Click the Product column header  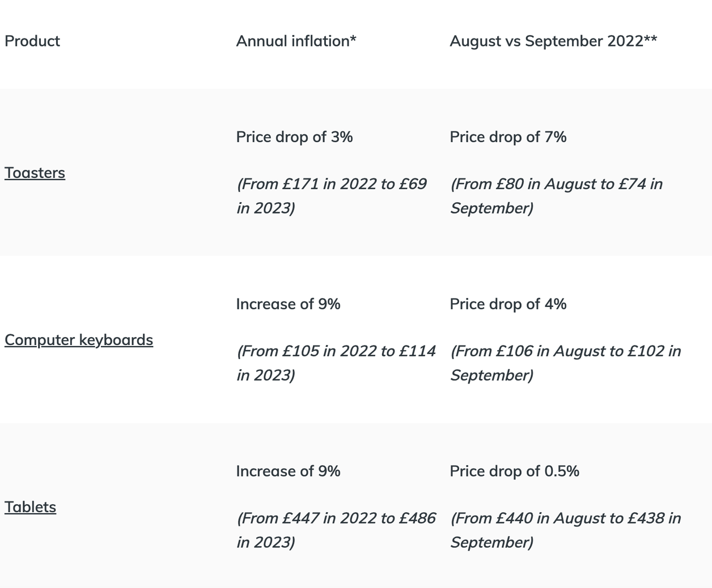click(x=32, y=41)
